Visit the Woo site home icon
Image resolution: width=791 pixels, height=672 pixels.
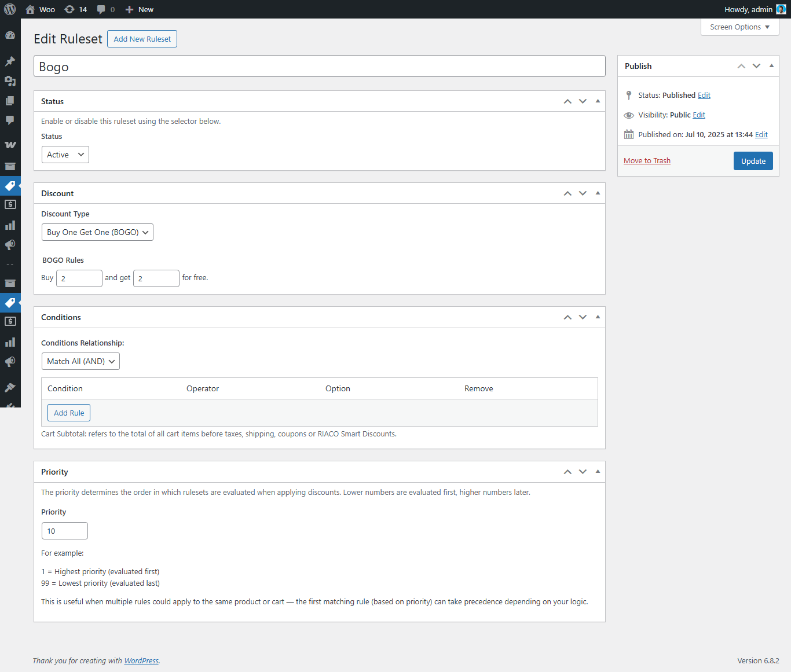(30, 9)
